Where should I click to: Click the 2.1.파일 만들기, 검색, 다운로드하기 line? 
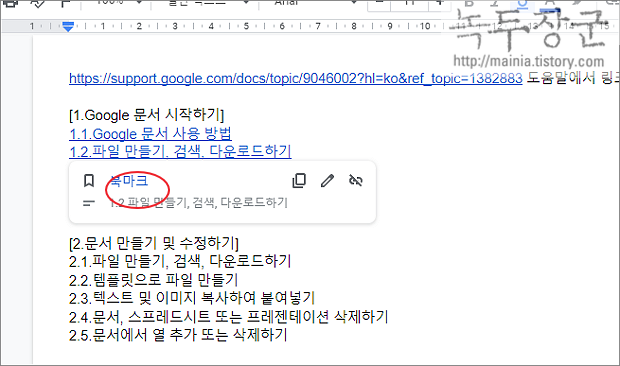180,261
